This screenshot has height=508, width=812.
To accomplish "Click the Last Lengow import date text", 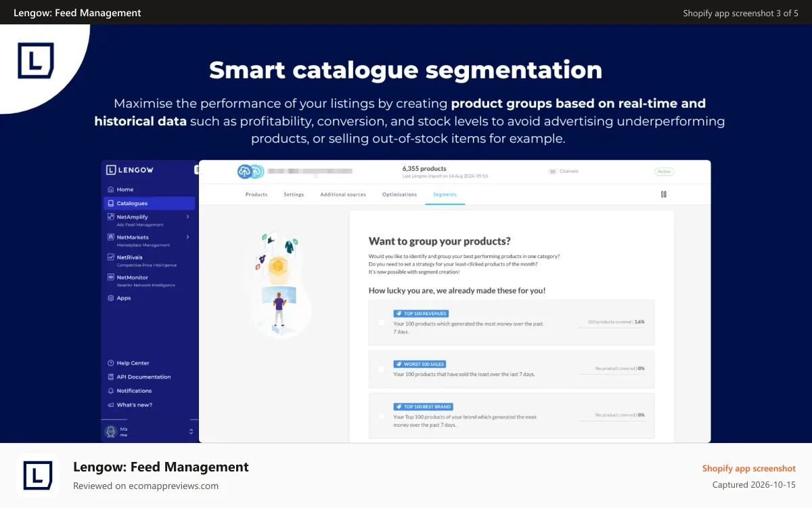I will click(445, 176).
